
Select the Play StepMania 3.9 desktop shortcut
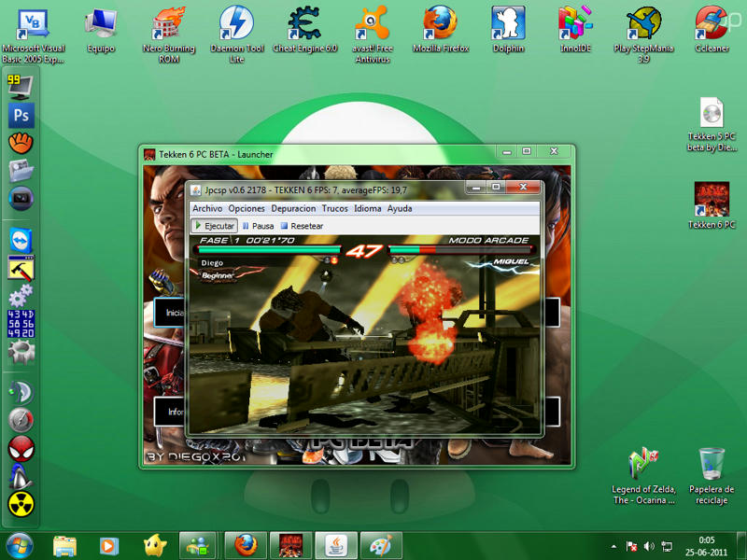(643, 35)
